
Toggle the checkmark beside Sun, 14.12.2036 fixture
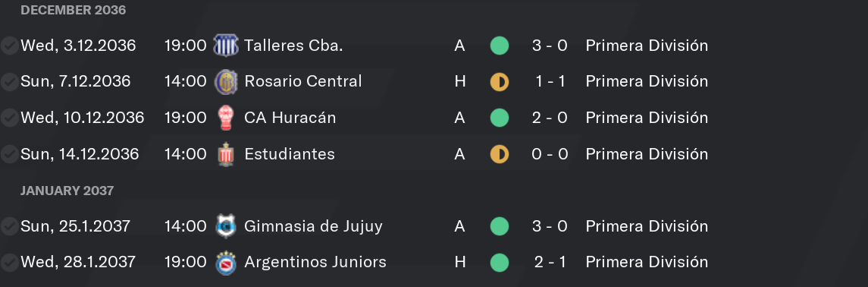pos(9,153)
